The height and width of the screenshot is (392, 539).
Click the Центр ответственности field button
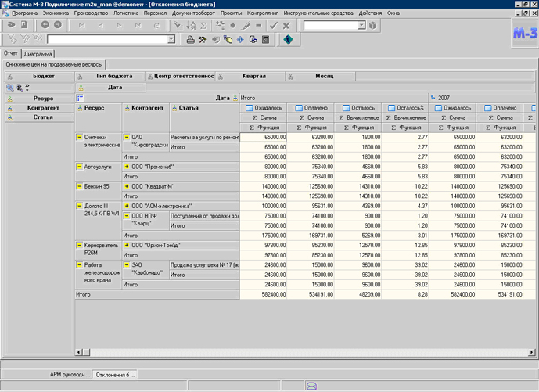[180, 76]
